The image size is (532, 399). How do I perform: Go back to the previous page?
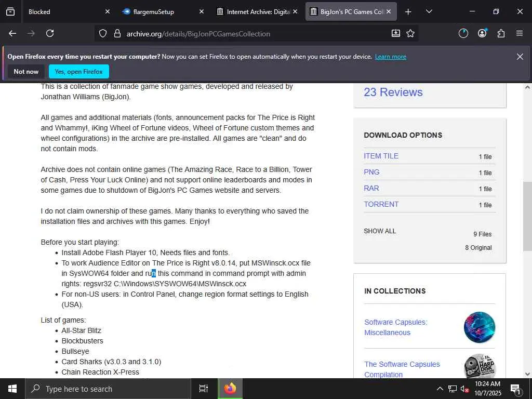point(12,33)
